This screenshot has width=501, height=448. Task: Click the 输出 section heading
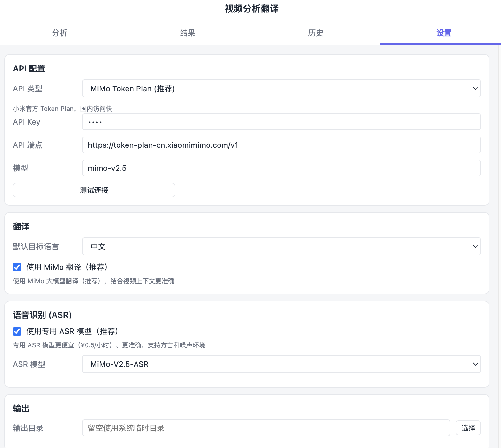click(21, 409)
